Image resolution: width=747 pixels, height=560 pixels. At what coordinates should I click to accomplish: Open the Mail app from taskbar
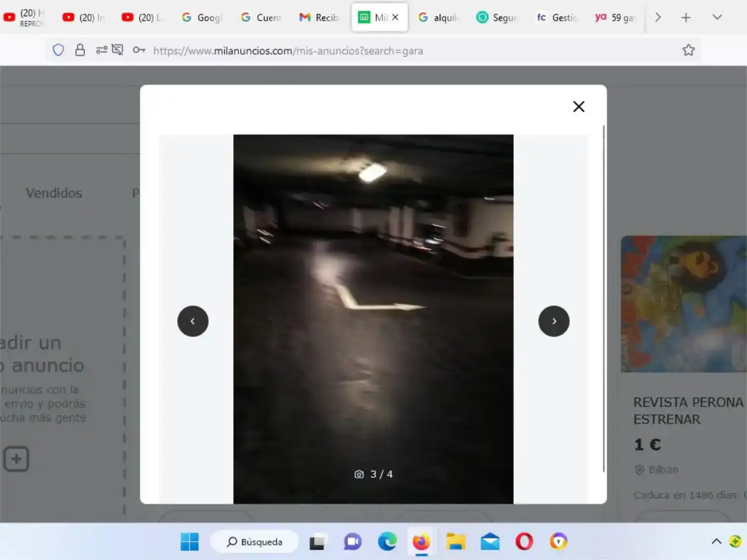tap(490, 542)
